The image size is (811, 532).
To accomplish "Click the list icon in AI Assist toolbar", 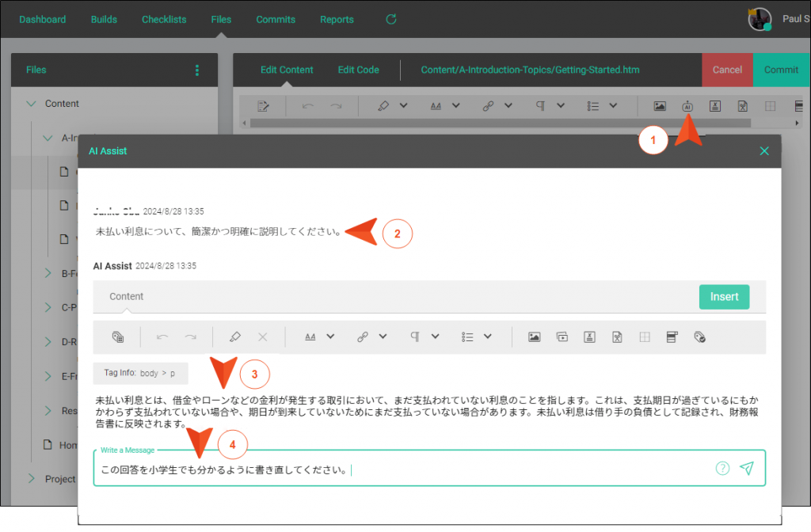I will click(x=467, y=337).
